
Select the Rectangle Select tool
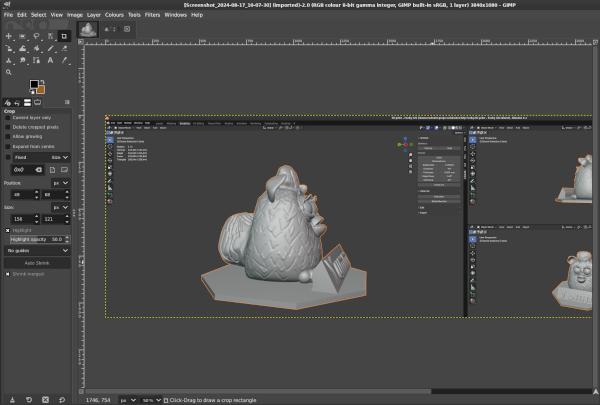point(22,36)
